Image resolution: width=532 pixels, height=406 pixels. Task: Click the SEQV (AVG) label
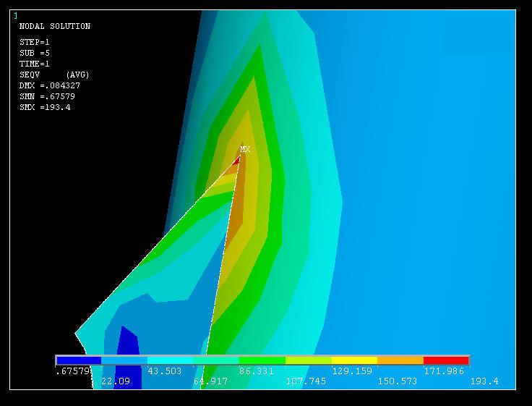(x=54, y=75)
